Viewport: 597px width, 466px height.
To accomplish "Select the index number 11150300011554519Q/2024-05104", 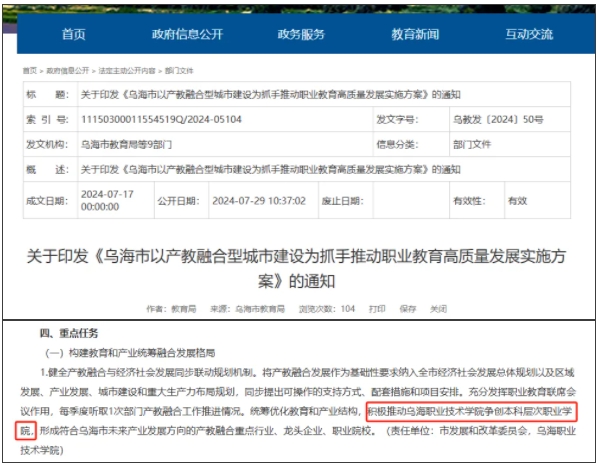I will tap(161, 120).
